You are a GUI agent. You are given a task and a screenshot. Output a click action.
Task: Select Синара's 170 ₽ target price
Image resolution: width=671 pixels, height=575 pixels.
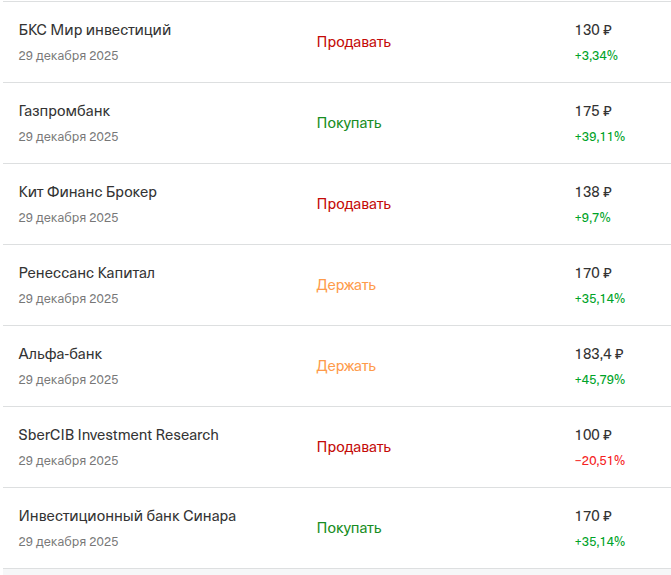[x=593, y=516]
